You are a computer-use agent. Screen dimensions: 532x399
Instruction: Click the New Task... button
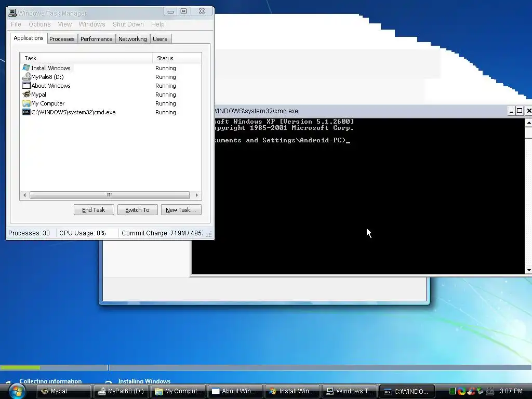(181, 210)
